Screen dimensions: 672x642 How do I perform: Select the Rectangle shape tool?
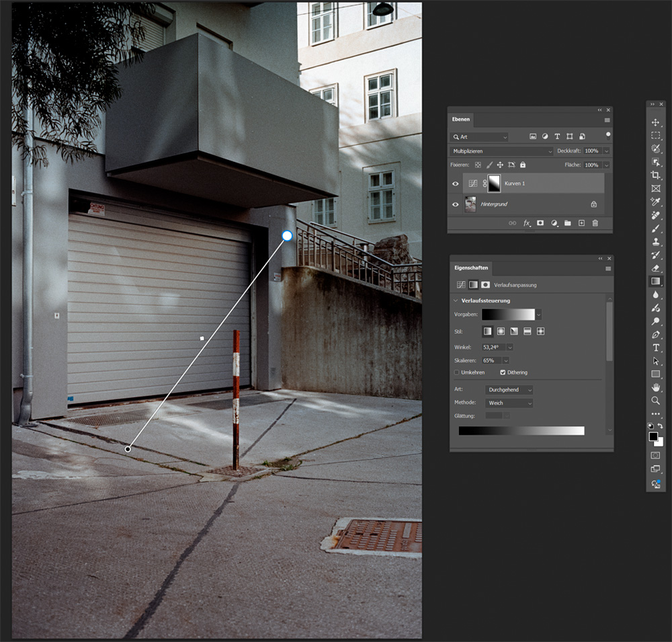pos(655,374)
